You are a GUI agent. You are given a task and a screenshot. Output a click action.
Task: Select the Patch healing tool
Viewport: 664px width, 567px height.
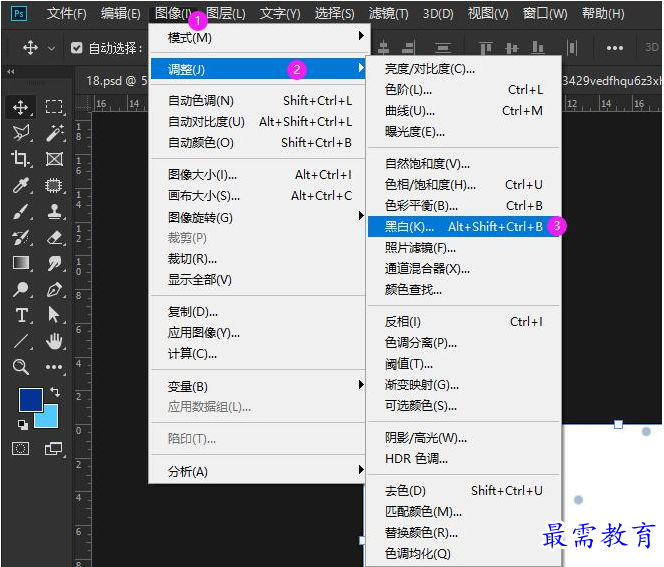pos(54,185)
